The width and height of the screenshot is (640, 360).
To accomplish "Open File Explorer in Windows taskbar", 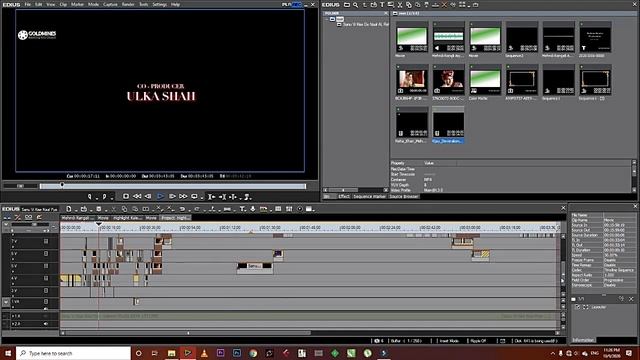I will (171, 353).
